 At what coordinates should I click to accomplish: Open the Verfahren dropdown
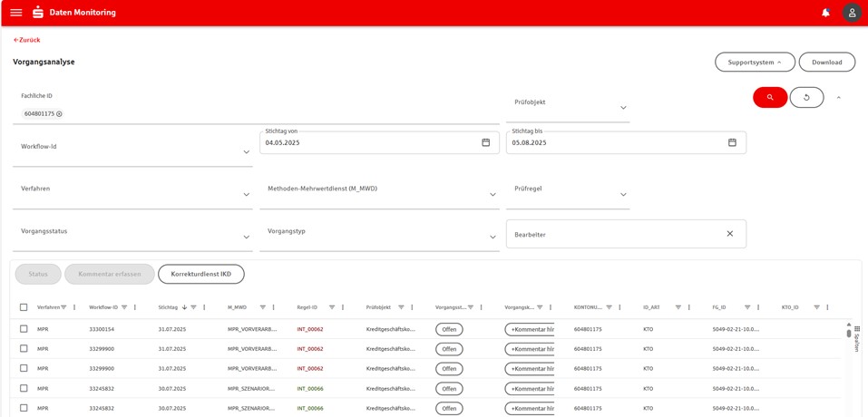point(246,194)
